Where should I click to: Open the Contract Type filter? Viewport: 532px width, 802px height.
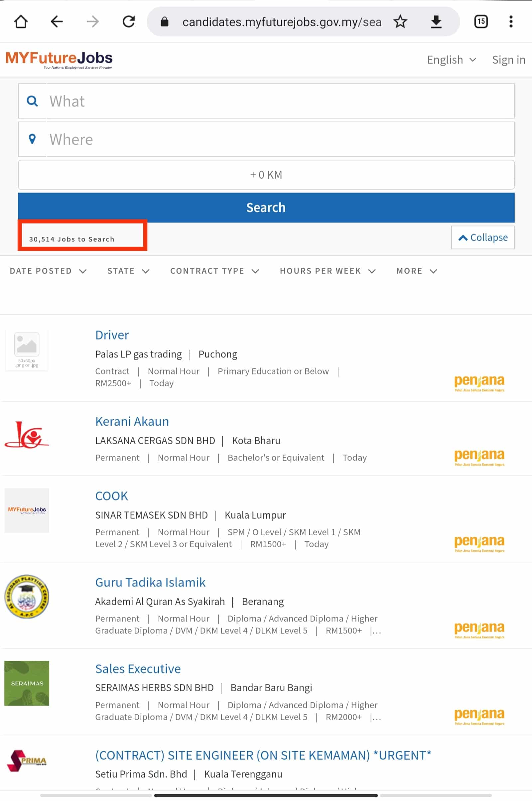214,271
